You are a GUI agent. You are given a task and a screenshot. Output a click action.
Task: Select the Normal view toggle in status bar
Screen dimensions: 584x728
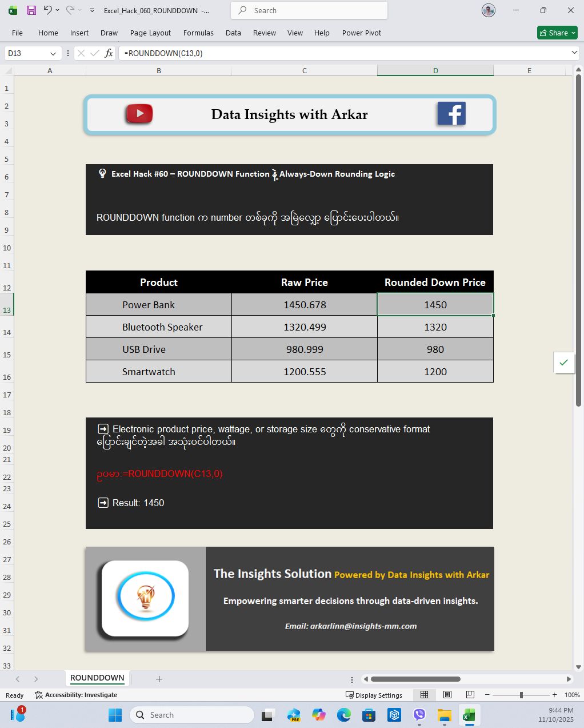point(424,695)
